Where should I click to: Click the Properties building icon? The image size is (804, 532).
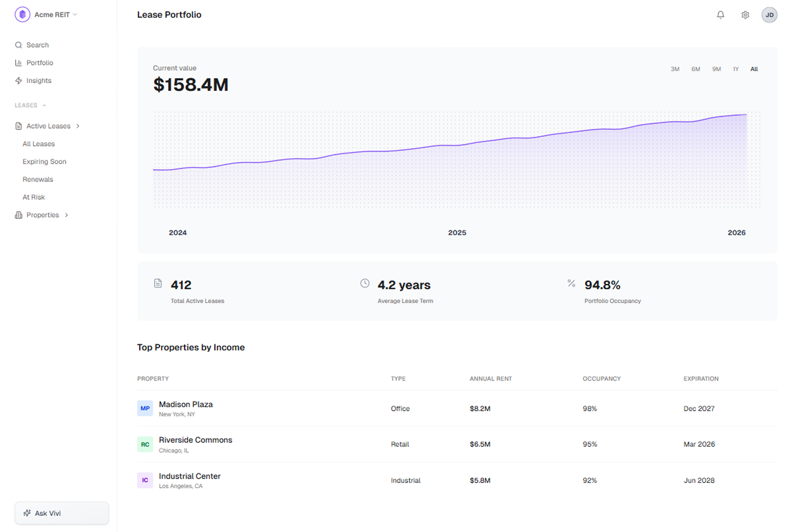[x=18, y=215]
